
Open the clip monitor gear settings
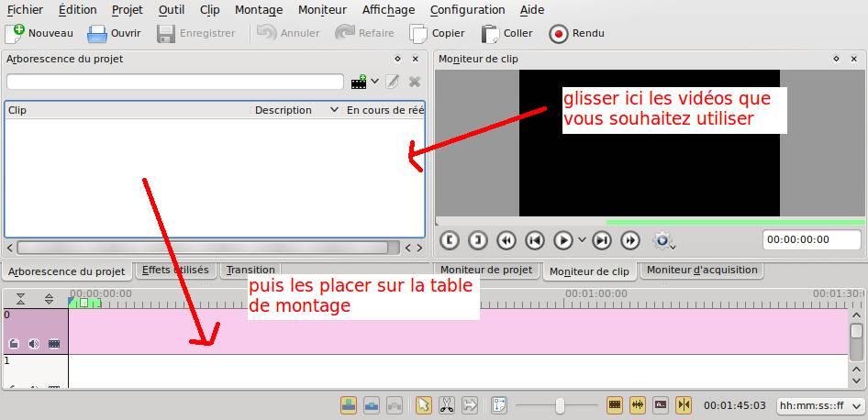tap(662, 240)
